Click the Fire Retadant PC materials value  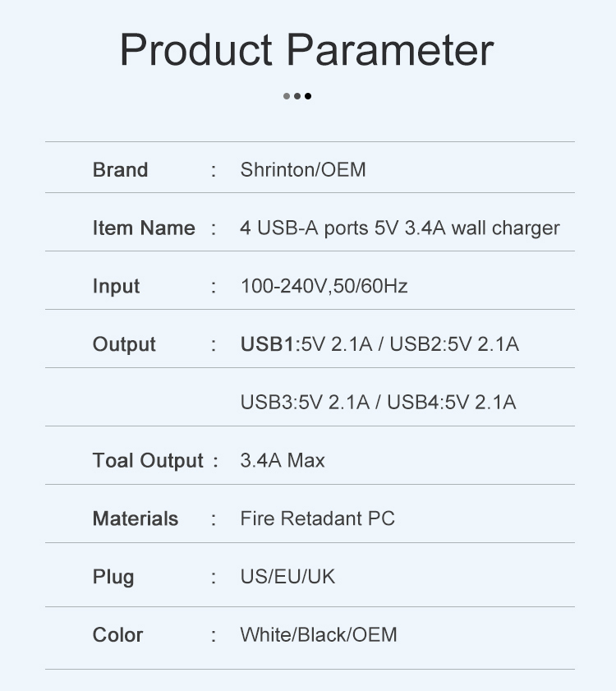click(x=318, y=518)
